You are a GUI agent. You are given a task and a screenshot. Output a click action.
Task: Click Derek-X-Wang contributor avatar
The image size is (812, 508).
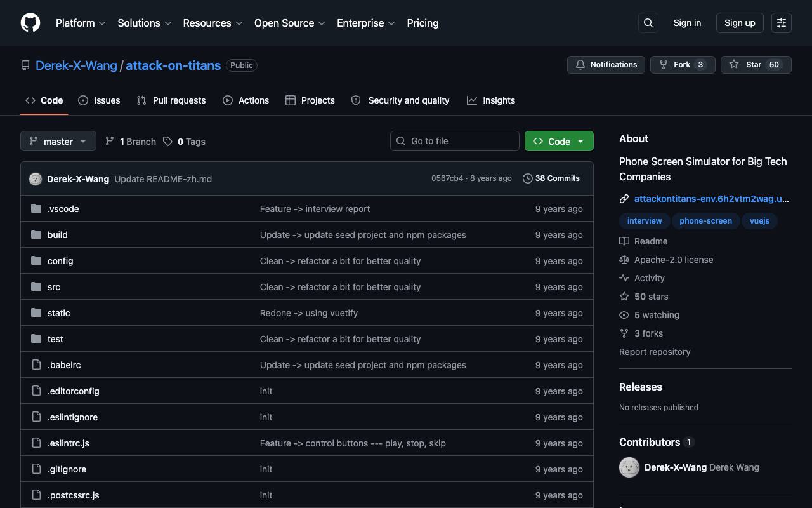(x=629, y=467)
